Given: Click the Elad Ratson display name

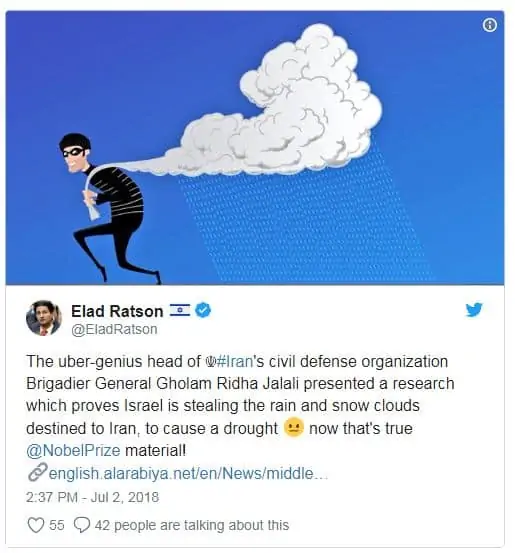Looking at the screenshot, I should (x=117, y=311).
